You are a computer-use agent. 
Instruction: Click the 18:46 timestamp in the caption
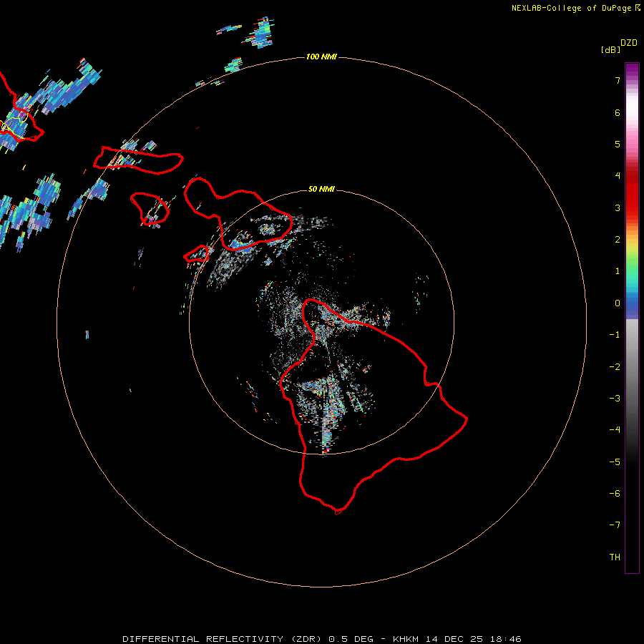[x=506, y=639]
